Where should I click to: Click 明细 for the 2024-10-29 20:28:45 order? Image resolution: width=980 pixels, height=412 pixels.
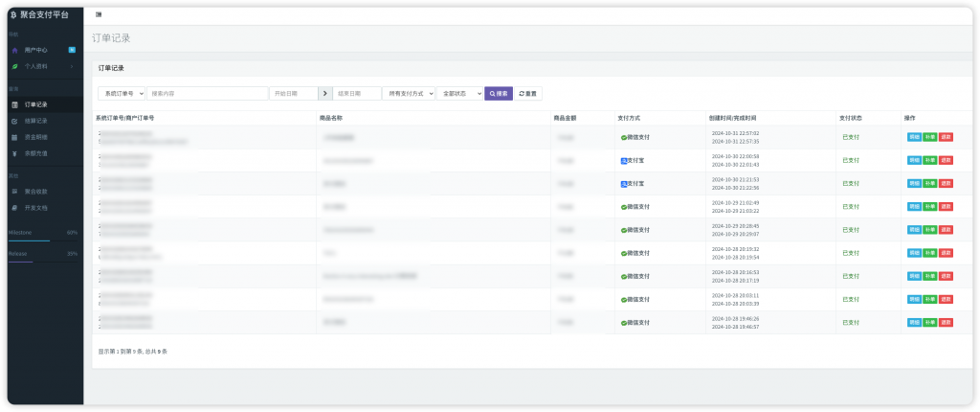coord(914,230)
